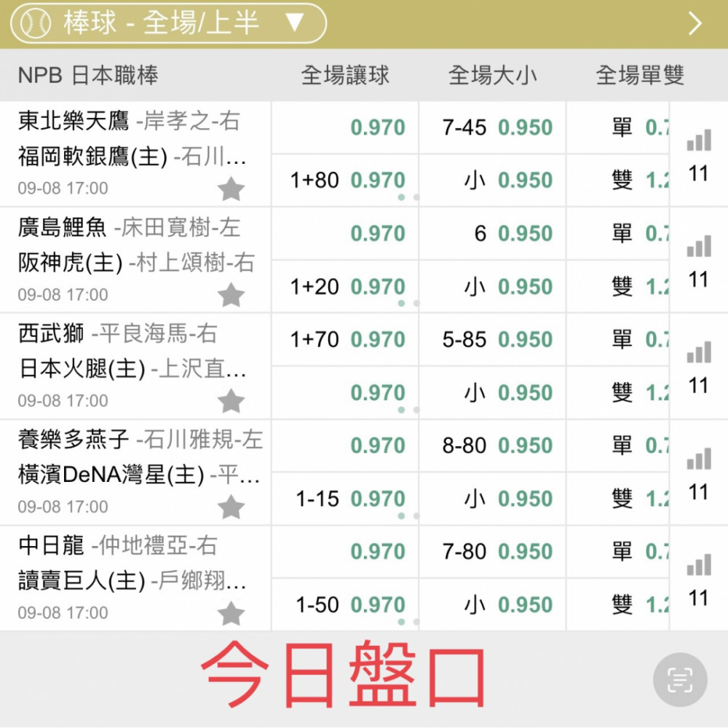Viewport: 728px width, 728px height.
Task: Bet 單 odd for 東北樂天鷹 match
Action: click(x=618, y=127)
